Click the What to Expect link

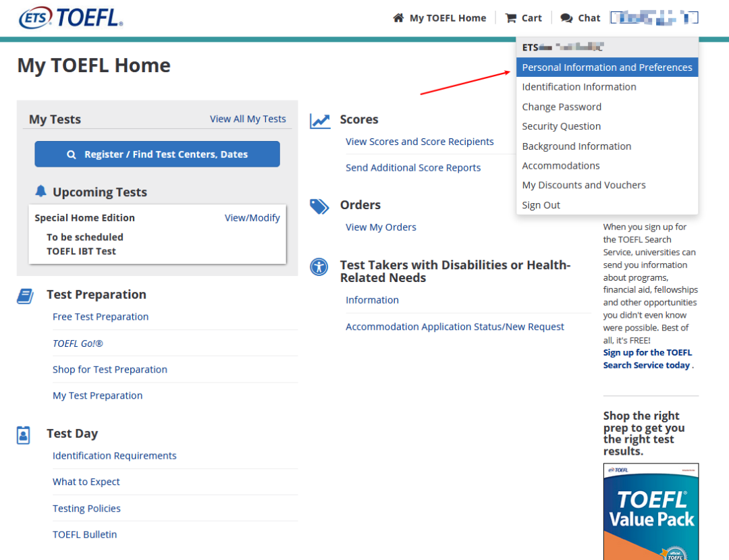[x=86, y=482]
